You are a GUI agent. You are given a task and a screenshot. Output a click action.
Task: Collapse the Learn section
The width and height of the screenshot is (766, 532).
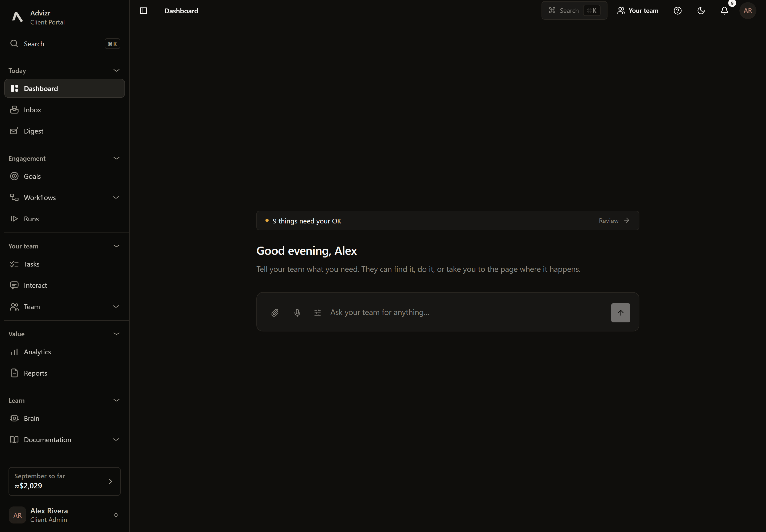tap(116, 400)
